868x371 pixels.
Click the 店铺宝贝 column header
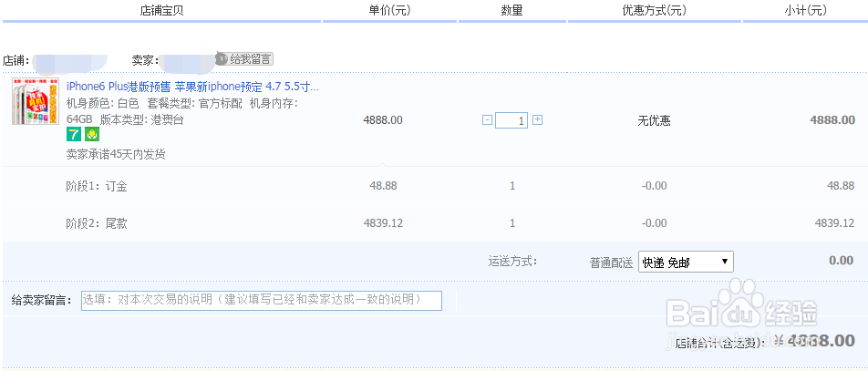(x=161, y=11)
